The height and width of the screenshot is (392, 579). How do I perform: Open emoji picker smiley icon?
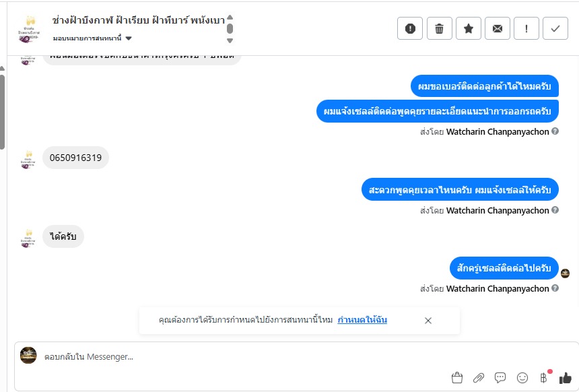(522, 378)
